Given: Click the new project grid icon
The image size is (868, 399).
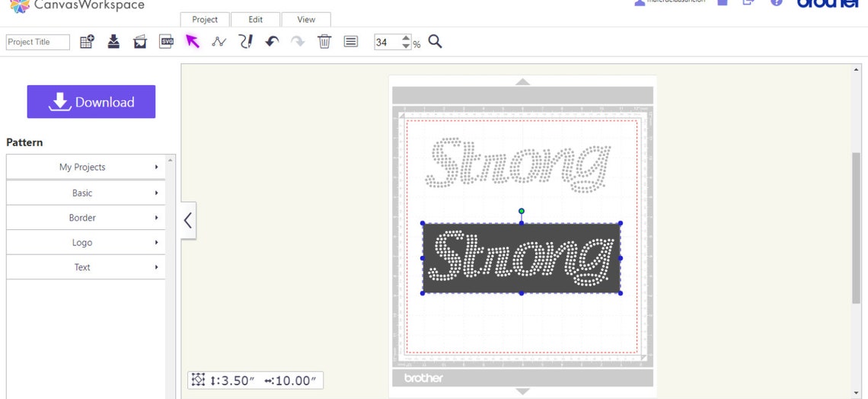Looking at the screenshot, I should (87, 42).
